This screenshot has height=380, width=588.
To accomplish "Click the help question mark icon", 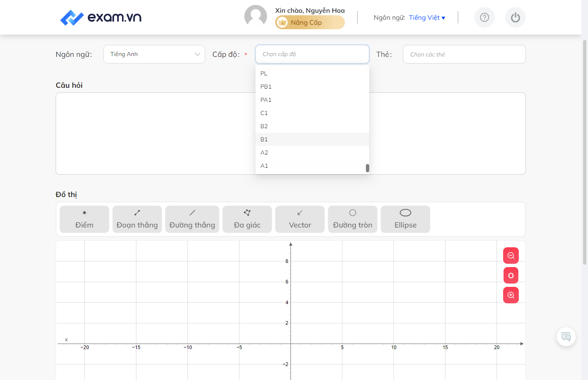I will 485,17.
